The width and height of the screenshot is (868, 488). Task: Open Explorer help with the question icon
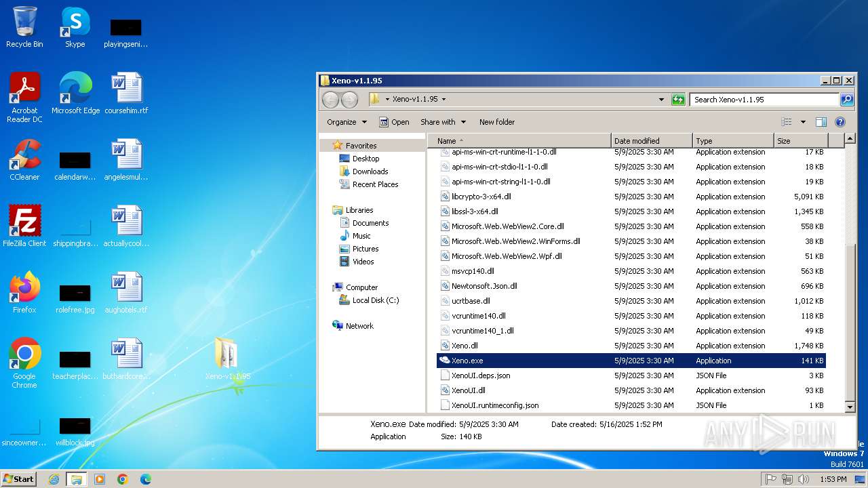(x=840, y=122)
